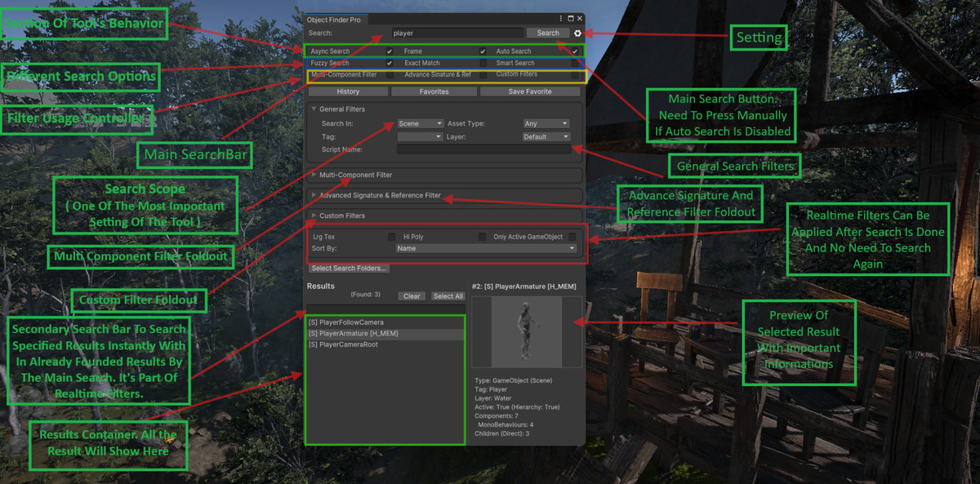Open the Asset Type dropdown showing Any
This screenshot has width=980, height=484.
click(x=546, y=123)
